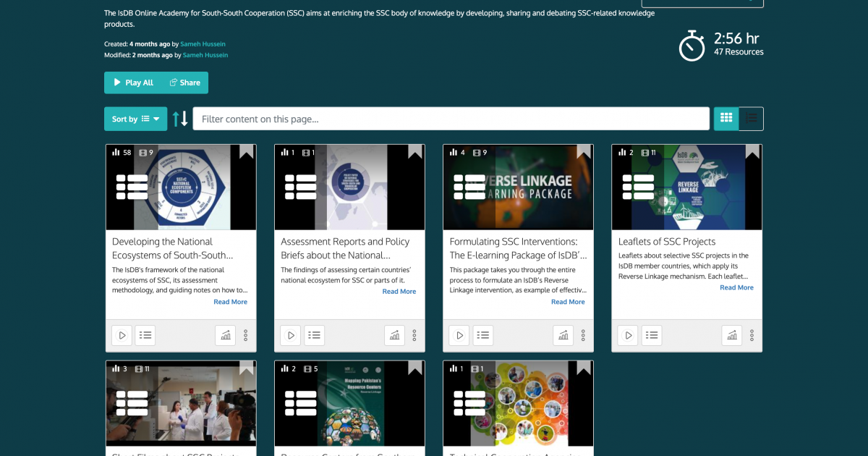Open the Sameh Hussein creator profile
868x456 pixels.
[x=203, y=43]
